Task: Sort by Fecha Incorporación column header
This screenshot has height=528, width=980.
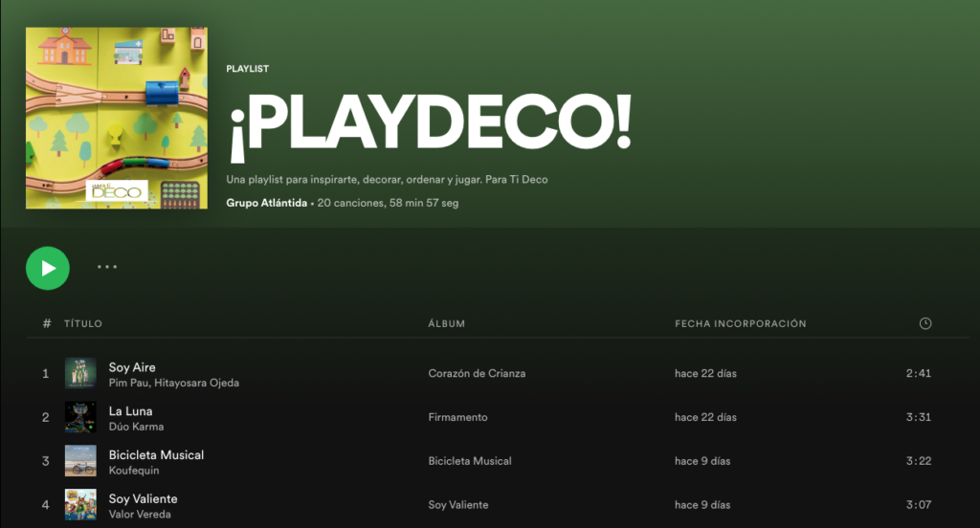Action: pos(740,323)
